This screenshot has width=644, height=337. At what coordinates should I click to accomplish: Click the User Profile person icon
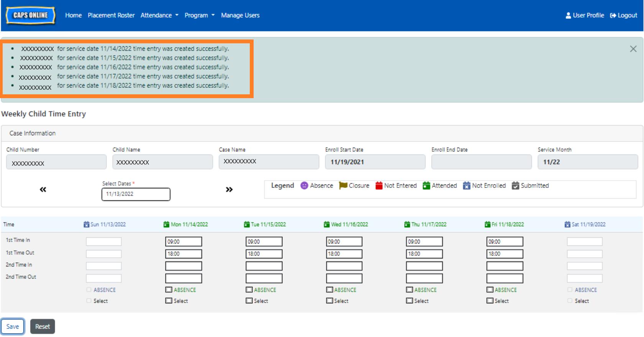(x=568, y=15)
